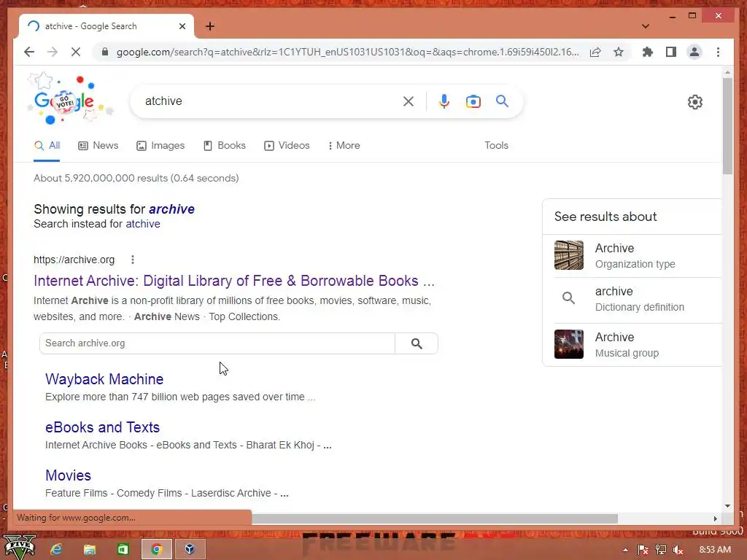The image size is (747, 560).
Task: Open the Extensions puzzle icon
Action: pyautogui.click(x=648, y=52)
